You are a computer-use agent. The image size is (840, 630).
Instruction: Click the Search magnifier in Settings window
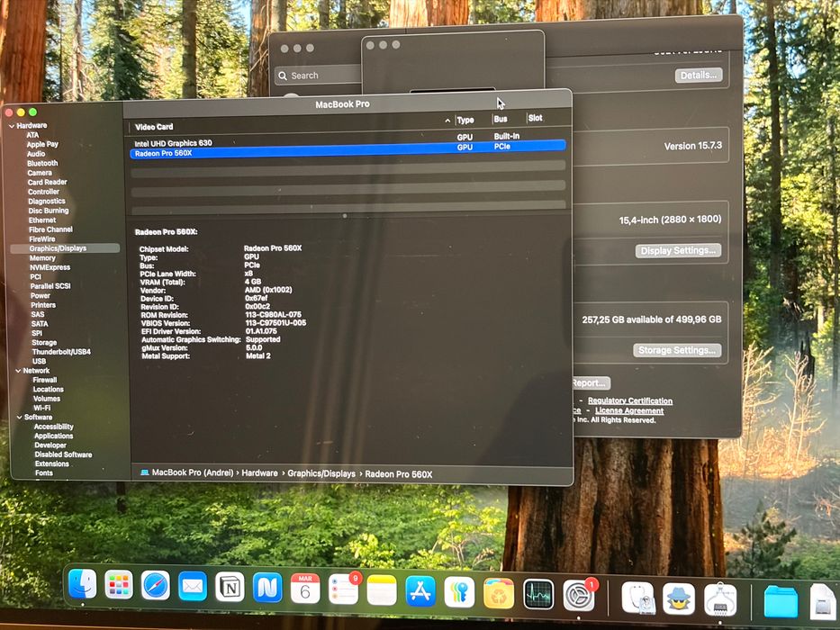[x=283, y=76]
